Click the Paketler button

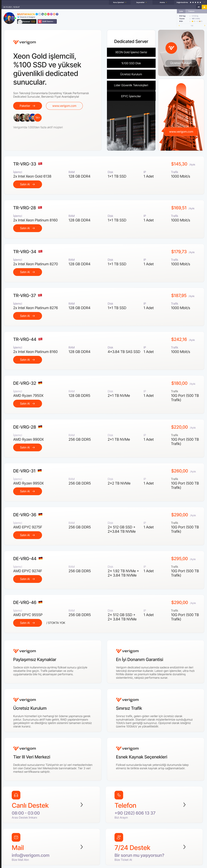pos(28,106)
